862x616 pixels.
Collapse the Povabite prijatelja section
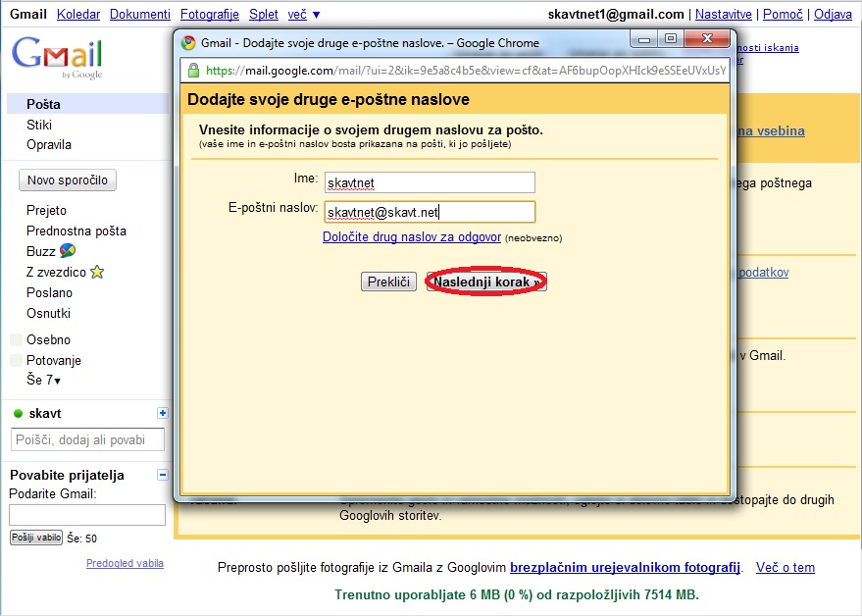(x=162, y=475)
